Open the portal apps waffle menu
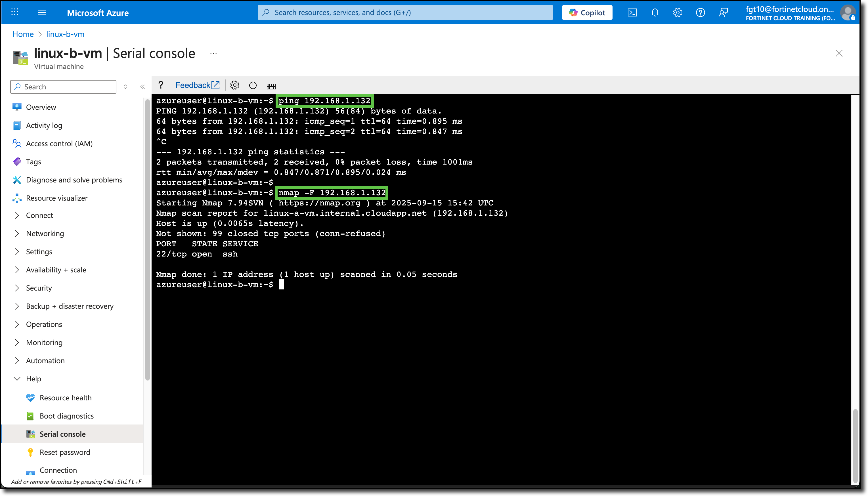The image size is (868, 496). click(14, 12)
